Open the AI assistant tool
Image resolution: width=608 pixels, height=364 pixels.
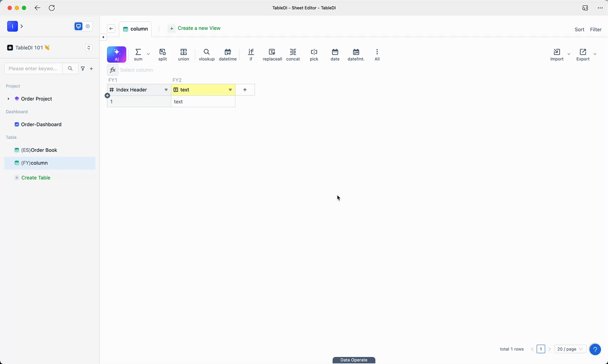[117, 54]
